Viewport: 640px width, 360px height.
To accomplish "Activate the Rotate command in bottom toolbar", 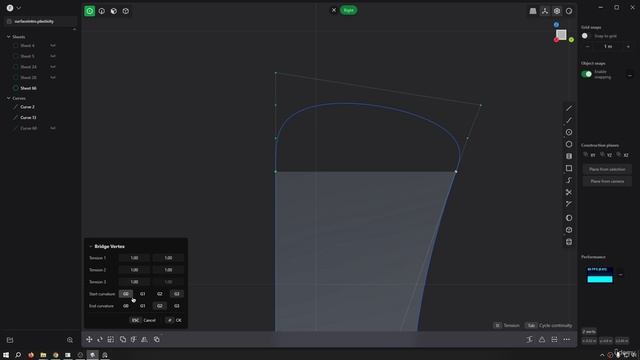I will [100, 339].
